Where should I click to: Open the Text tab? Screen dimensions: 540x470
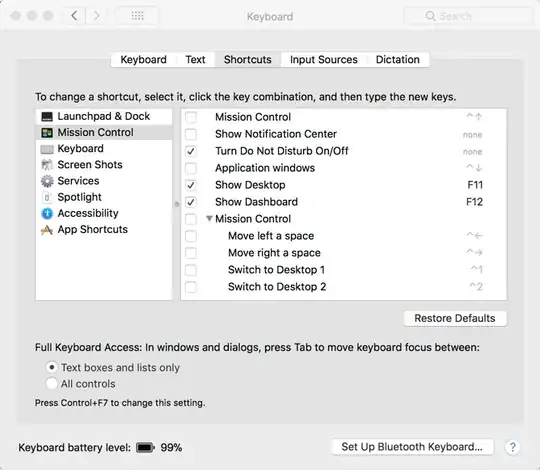click(x=195, y=60)
